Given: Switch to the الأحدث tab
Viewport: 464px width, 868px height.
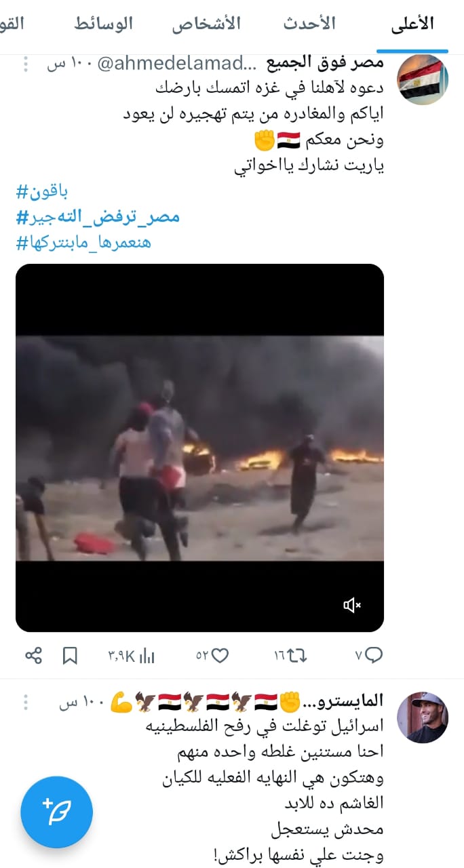Looking at the screenshot, I should point(309,24).
